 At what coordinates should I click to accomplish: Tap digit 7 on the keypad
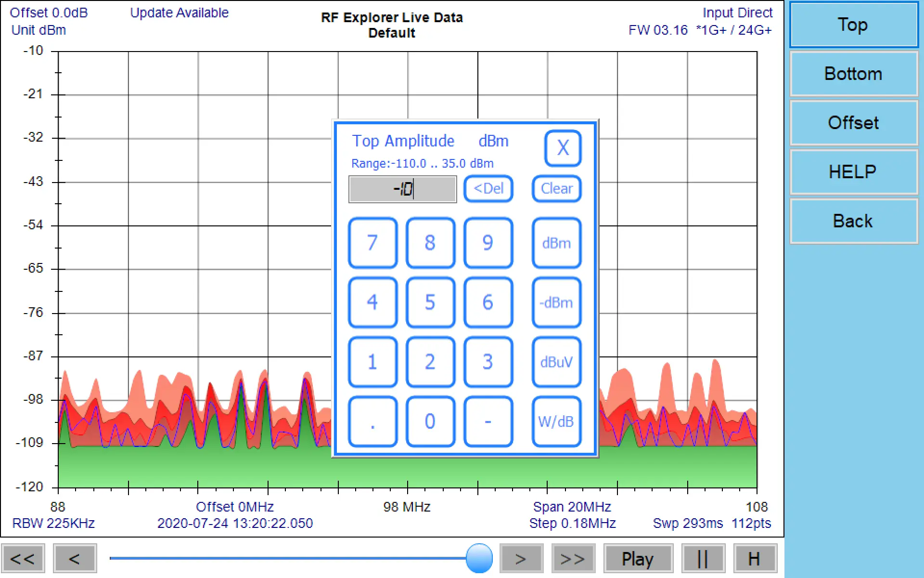(372, 243)
